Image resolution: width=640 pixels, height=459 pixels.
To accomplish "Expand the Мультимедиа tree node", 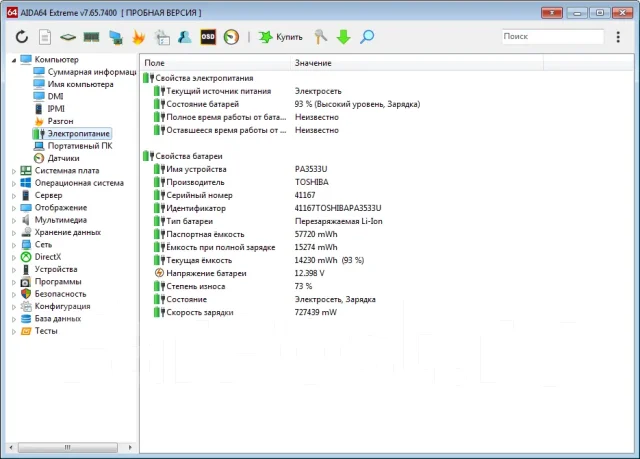I will [14, 221].
